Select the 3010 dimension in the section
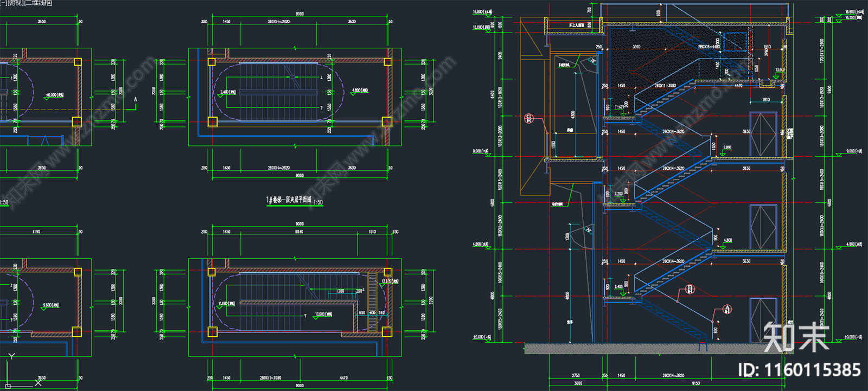The image size is (868, 391). click(x=636, y=47)
